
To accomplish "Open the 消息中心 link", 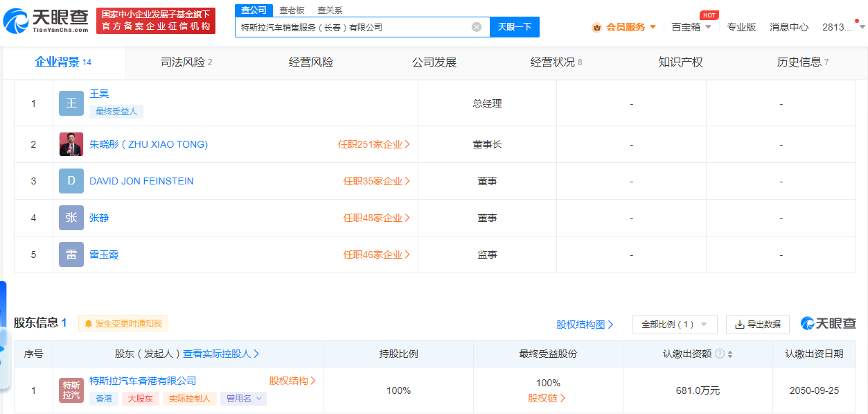I will click(789, 27).
